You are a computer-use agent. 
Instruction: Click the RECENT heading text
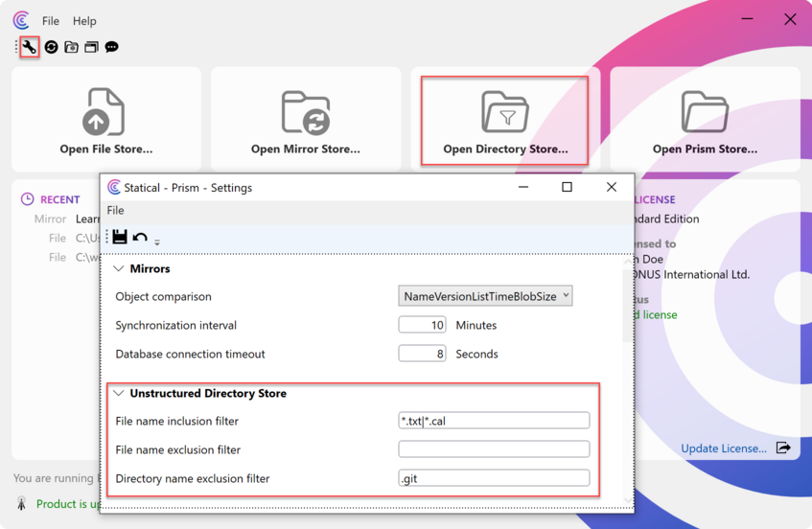pyautogui.click(x=60, y=199)
